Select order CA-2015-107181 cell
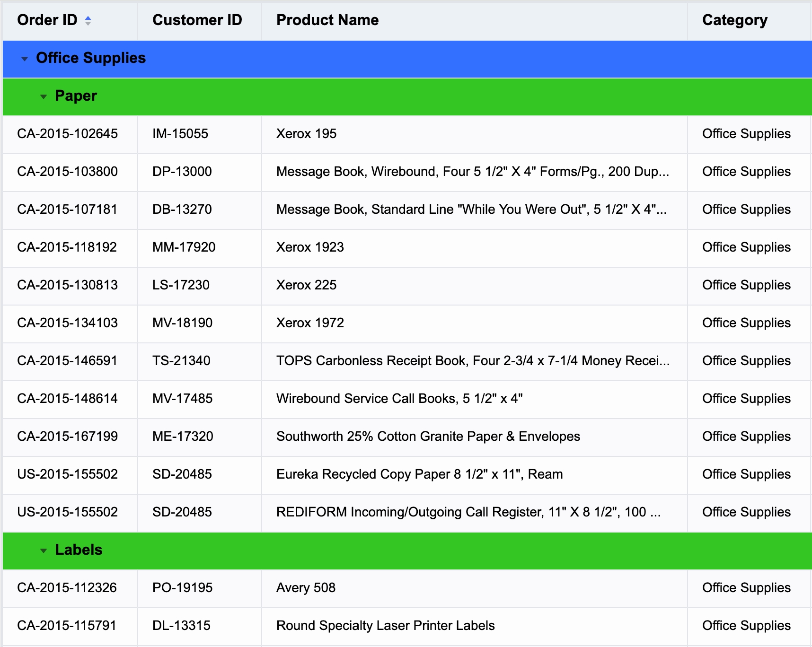 (71, 210)
